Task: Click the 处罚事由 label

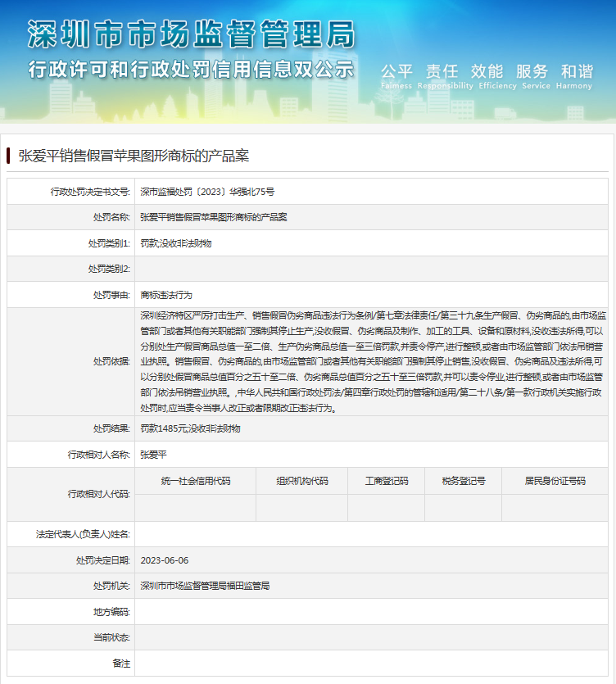Action: click(x=111, y=295)
